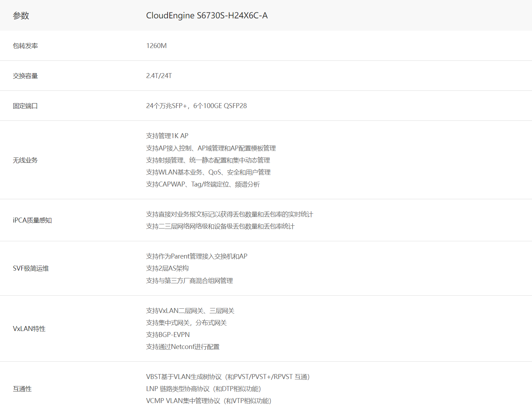Select the CloudEngine S6730S-H24X6C-A model header
The height and width of the screenshot is (414, 532).
(x=207, y=16)
